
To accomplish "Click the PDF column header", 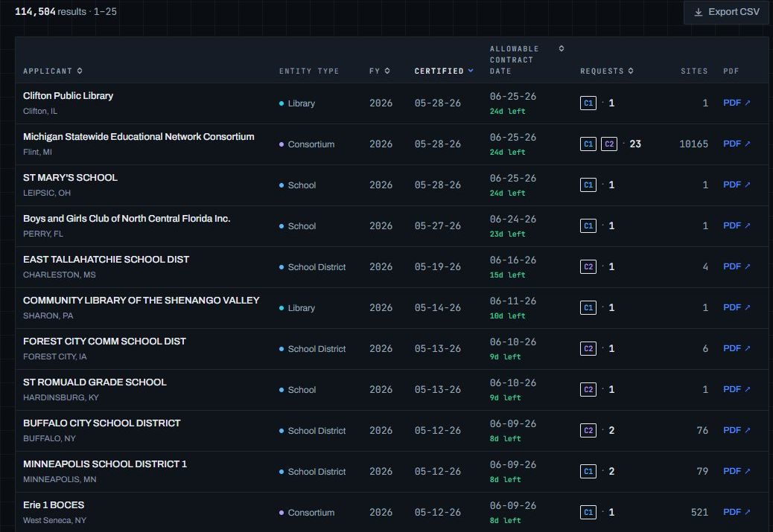I will [x=731, y=71].
